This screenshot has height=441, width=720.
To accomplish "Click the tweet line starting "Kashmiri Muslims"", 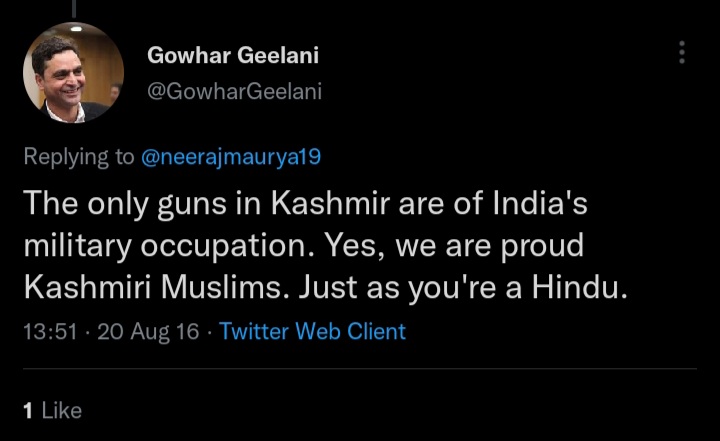I will (x=324, y=288).
